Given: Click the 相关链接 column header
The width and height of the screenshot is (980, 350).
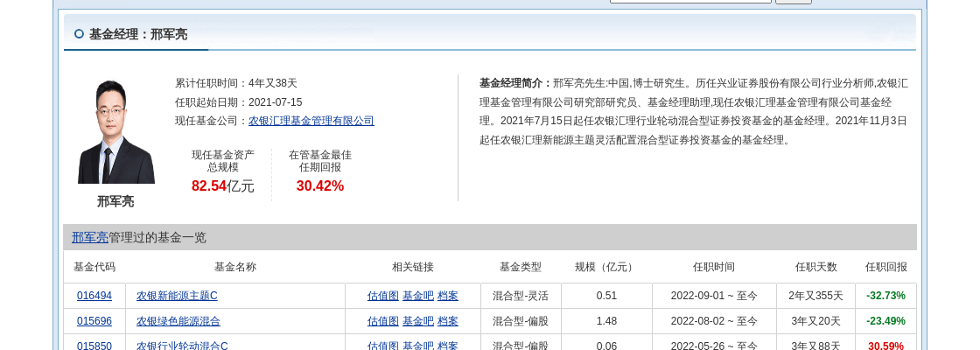Looking at the screenshot, I should pyautogui.click(x=412, y=267).
